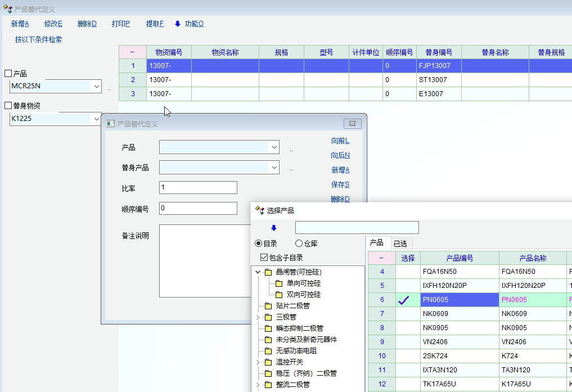This screenshot has width=572, height=392.
Task: Click the purple checkmark in row 6
Action: [x=404, y=300]
